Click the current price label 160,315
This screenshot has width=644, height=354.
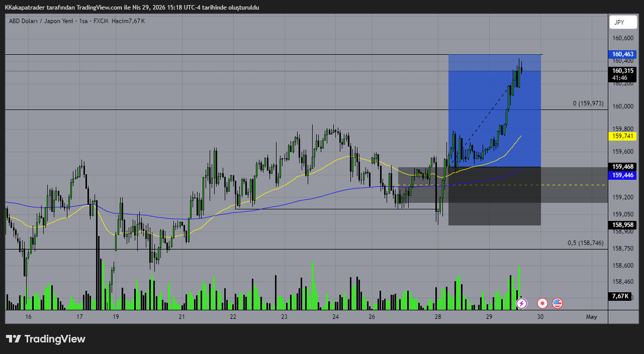(x=623, y=70)
